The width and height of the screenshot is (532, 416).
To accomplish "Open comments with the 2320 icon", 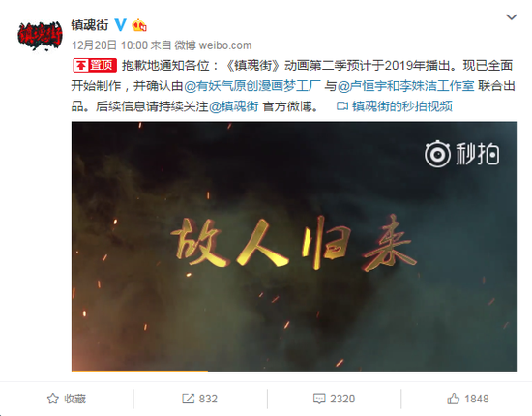I will tap(334, 399).
